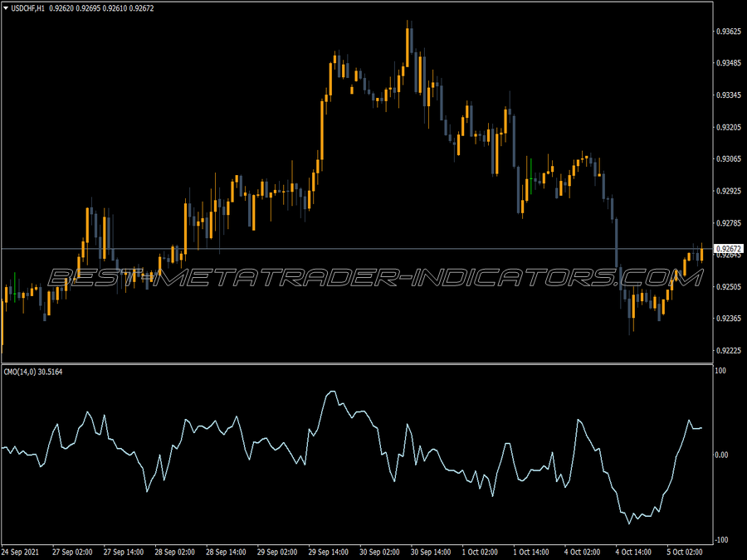
Task: Click price level 0.93345 on price axis
Action: [729, 95]
